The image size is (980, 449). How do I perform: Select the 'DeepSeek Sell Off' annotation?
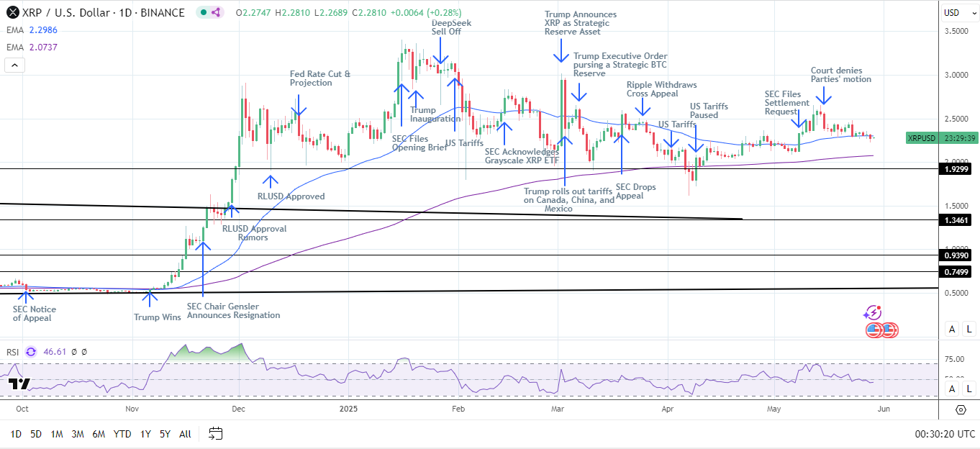(453, 28)
